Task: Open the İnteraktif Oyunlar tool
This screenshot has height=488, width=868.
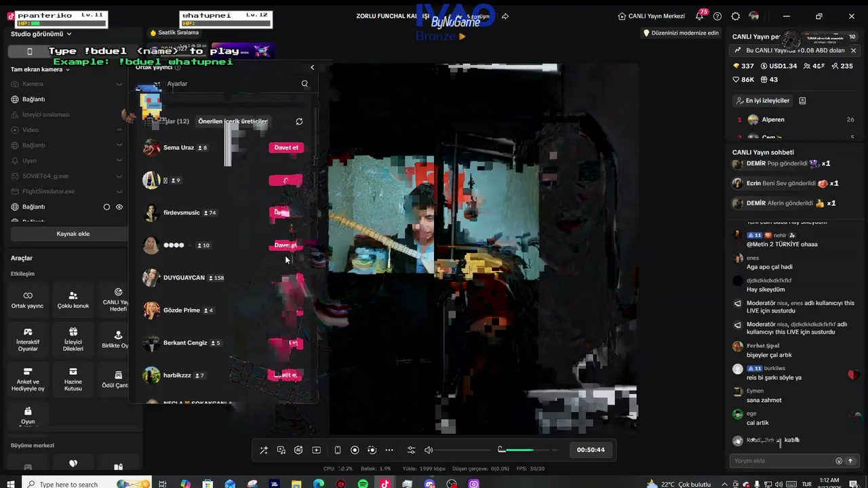Action: coord(28,339)
